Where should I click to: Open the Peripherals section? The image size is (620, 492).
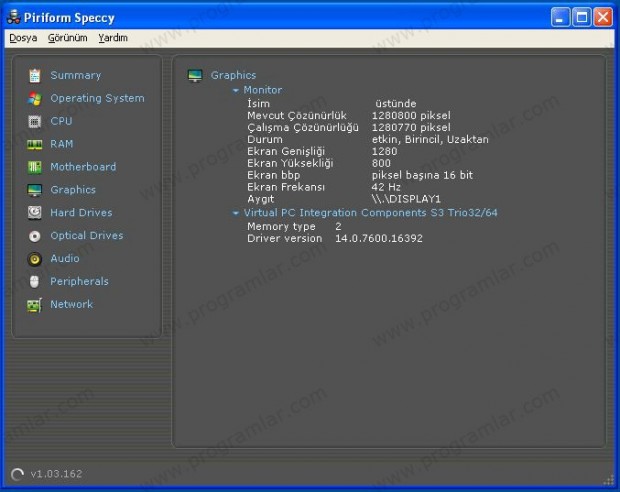[x=79, y=282]
